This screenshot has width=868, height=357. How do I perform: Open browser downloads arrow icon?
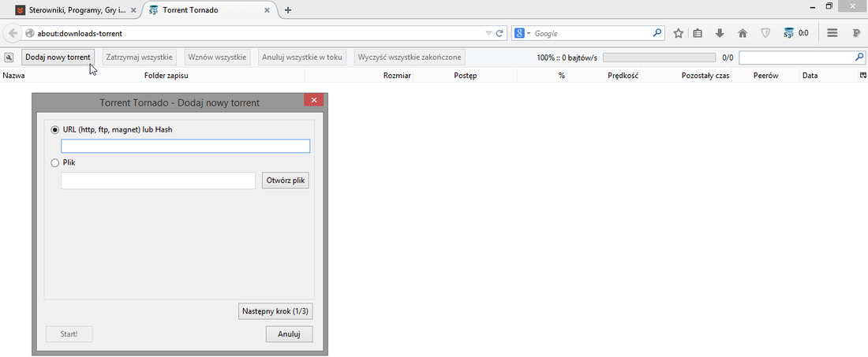pyautogui.click(x=720, y=33)
